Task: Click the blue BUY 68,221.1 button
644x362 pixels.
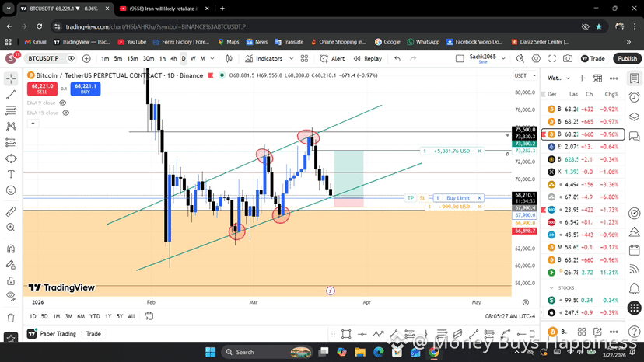Action: (86, 89)
